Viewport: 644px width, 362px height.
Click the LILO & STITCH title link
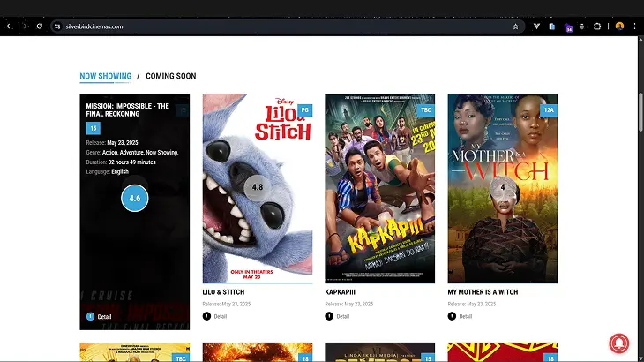click(223, 292)
